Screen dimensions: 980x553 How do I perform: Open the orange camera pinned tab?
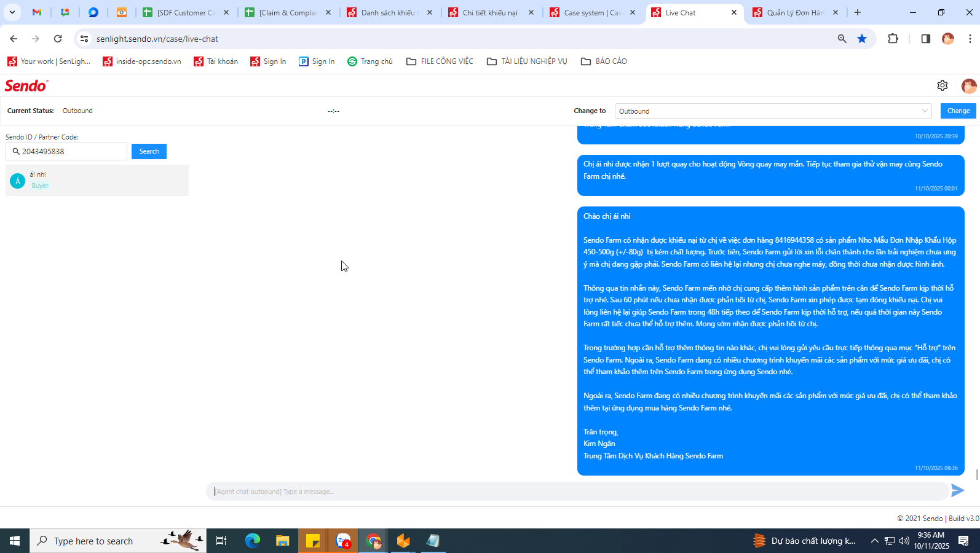(x=122, y=12)
